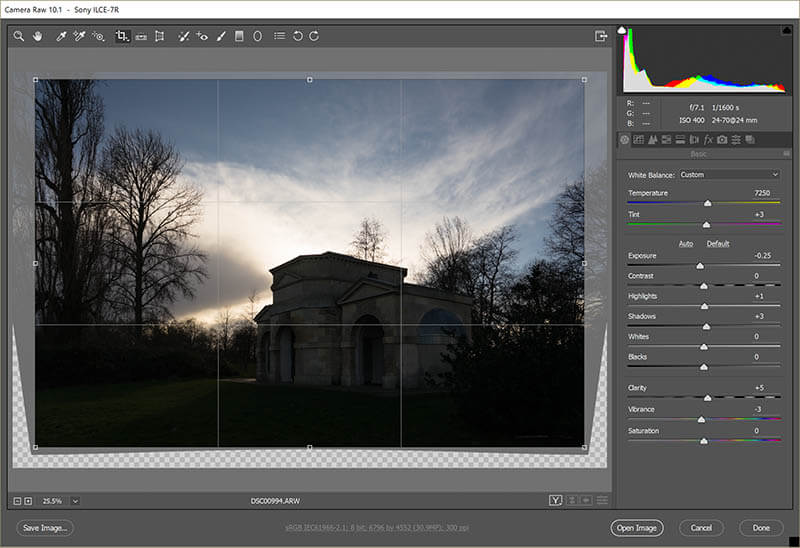The image size is (800, 548).
Task: Rotate image 90 degrees clockwise
Action: (314, 36)
